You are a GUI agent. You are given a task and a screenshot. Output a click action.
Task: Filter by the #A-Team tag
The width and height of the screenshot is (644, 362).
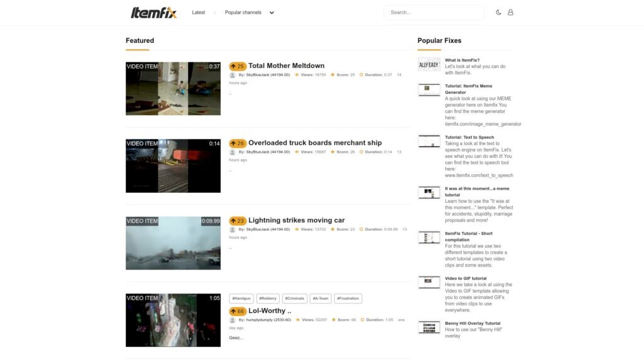click(x=320, y=299)
